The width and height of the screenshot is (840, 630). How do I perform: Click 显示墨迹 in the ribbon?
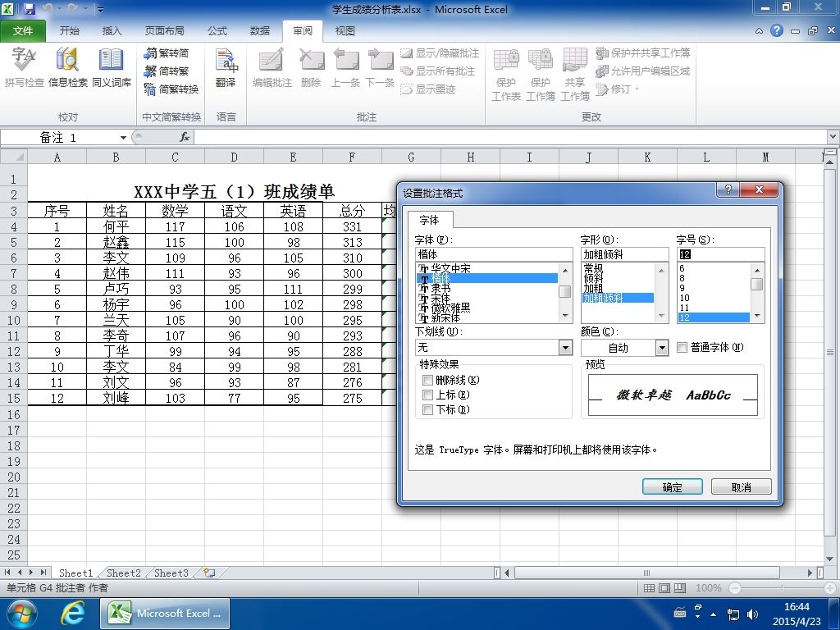[428, 89]
